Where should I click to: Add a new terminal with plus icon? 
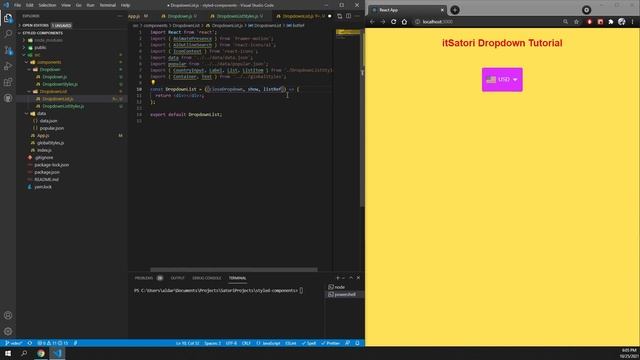pos(338,278)
